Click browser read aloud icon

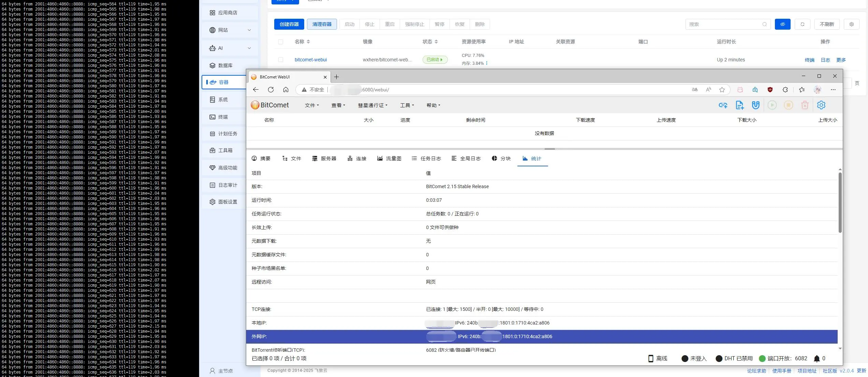pyautogui.click(x=709, y=90)
